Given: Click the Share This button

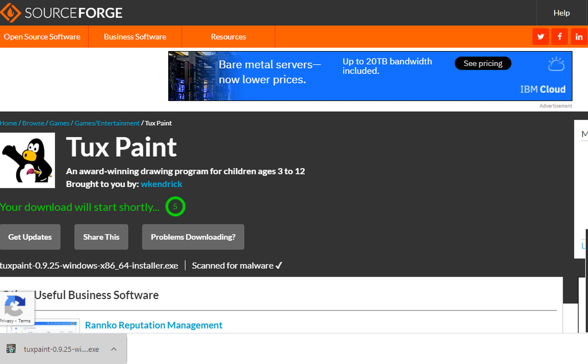Looking at the screenshot, I should click(x=101, y=237).
